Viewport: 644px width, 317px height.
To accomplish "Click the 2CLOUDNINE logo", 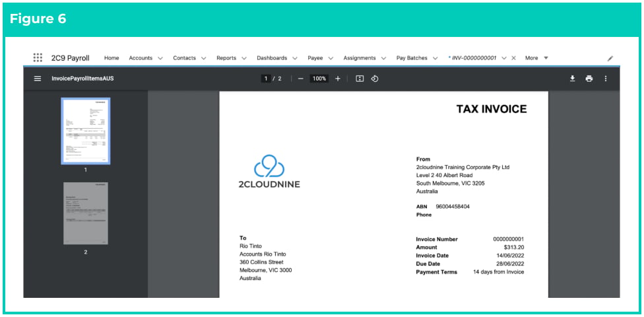I will pyautogui.click(x=269, y=171).
